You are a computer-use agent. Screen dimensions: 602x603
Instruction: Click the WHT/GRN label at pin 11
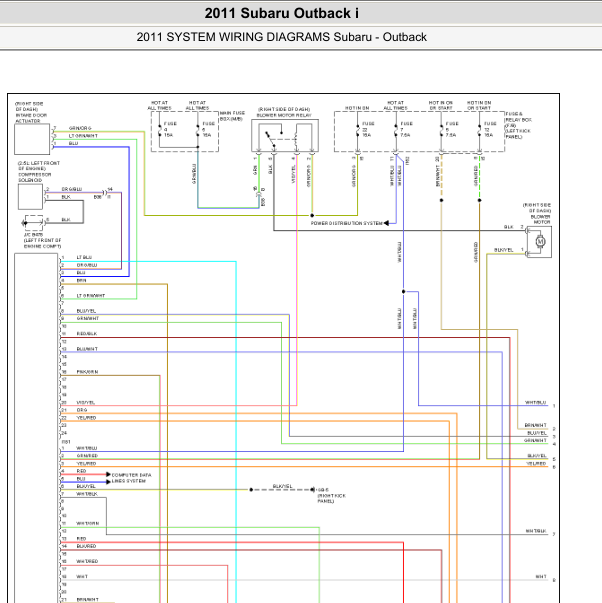click(x=87, y=523)
